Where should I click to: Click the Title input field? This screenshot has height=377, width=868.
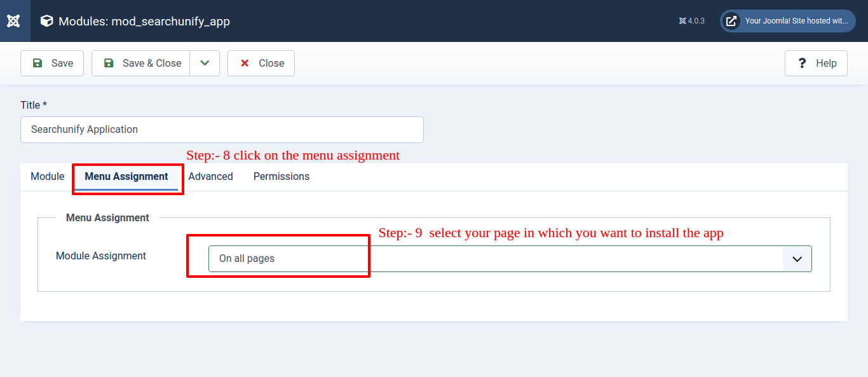222,130
